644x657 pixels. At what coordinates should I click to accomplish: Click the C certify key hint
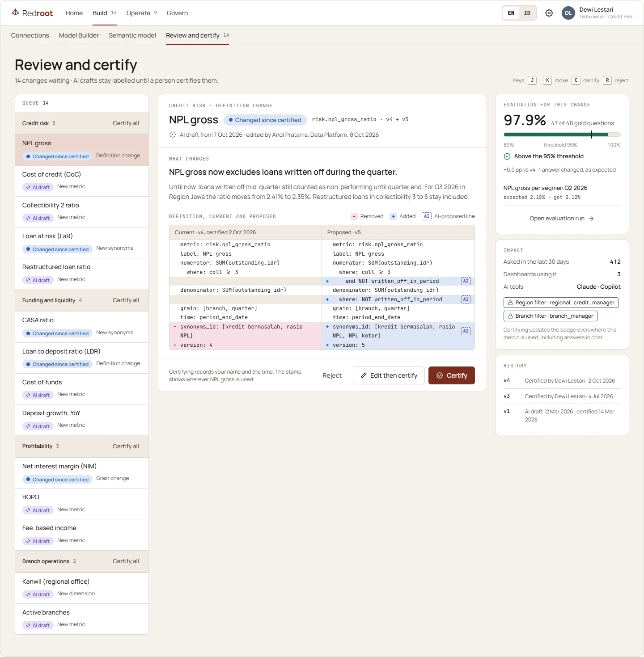(x=576, y=80)
